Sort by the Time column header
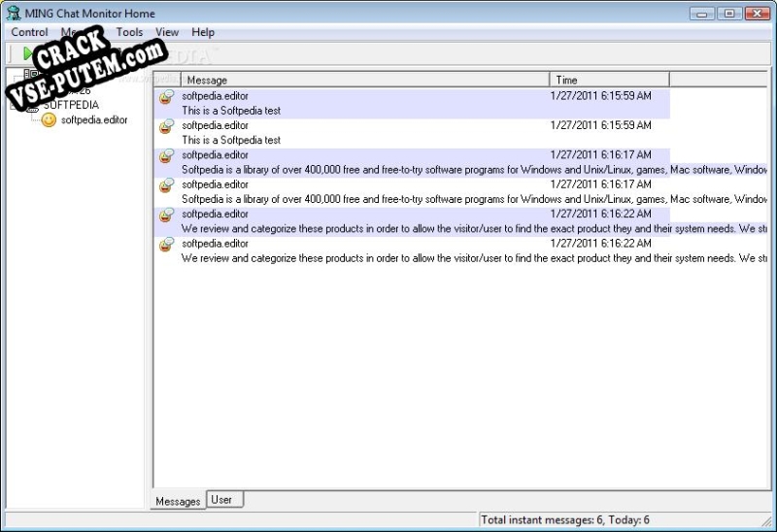777x532 pixels. pyautogui.click(x=610, y=80)
